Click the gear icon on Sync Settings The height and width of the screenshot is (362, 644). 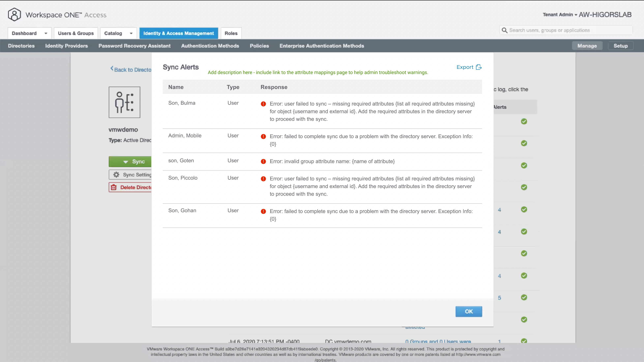pyautogui.click(x=116, y=175)
